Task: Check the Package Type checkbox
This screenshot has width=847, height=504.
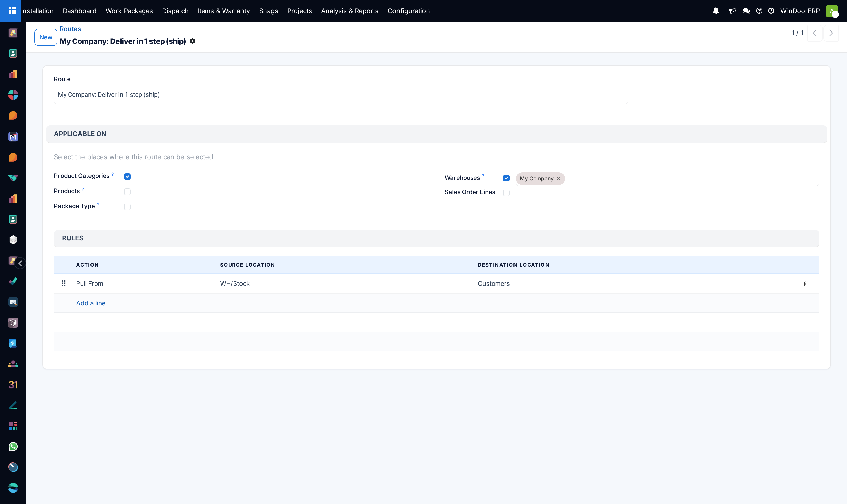Action: tap(127, 207)
